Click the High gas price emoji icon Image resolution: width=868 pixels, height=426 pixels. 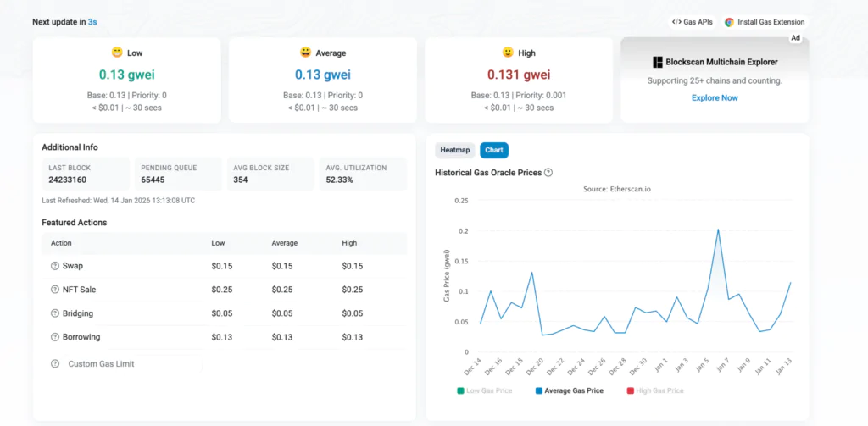click(508, 53)
